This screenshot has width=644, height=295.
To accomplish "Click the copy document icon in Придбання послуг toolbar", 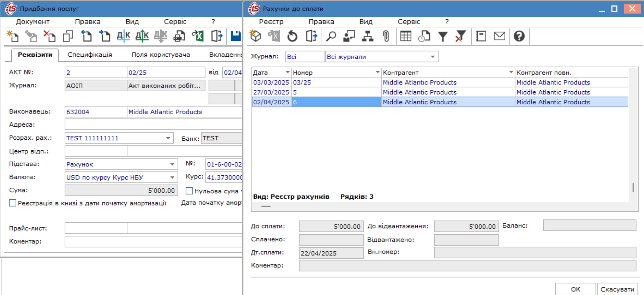I will [x=68, y=36].
